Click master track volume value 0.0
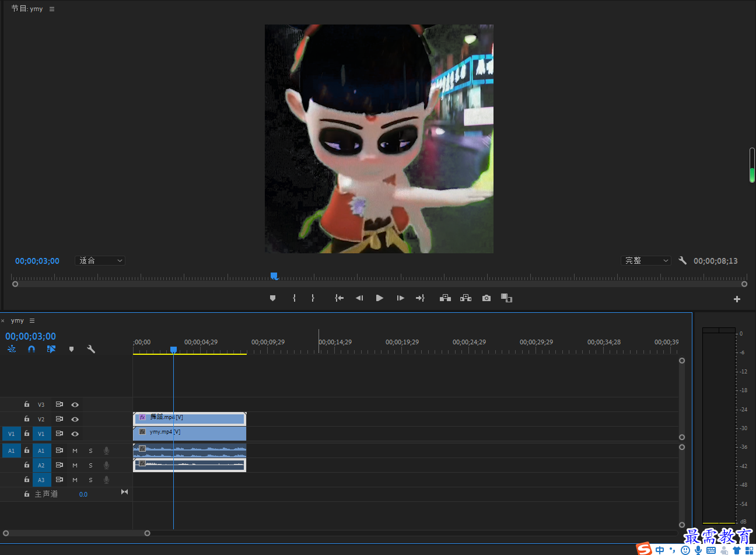 tap(83, 494)
